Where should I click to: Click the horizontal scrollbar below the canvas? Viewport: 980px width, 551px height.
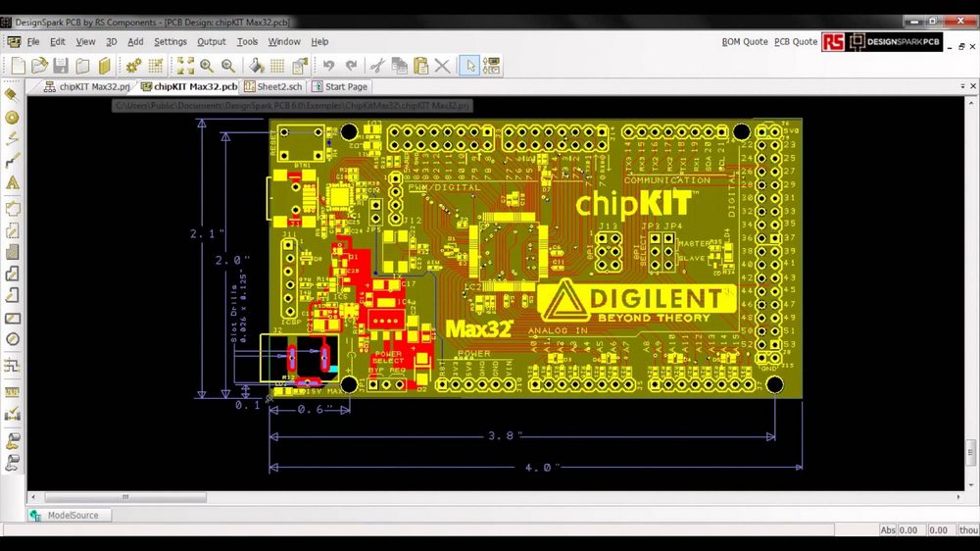coord(490,497)
